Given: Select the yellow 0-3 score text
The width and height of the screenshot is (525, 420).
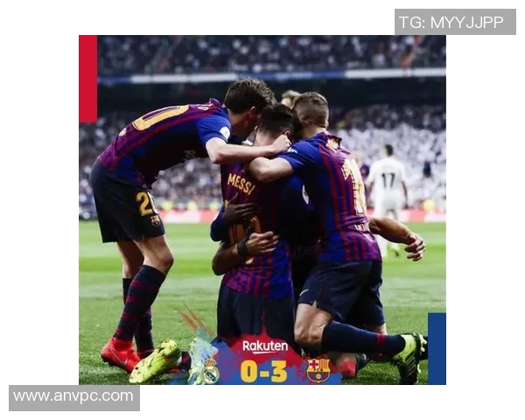Looking at the screenshot, I should coord(264,371).
